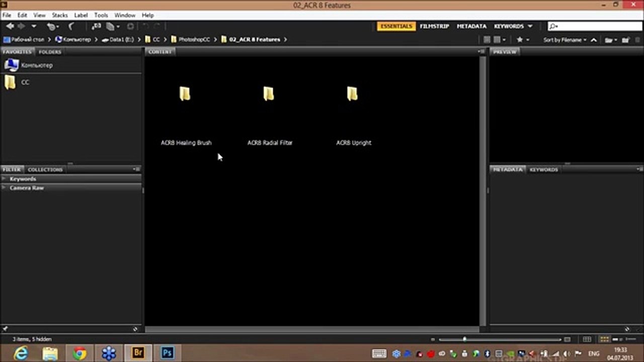This screenshot has height=362, width=644.
Task: Open the Window menu
Action: point(125,15)
